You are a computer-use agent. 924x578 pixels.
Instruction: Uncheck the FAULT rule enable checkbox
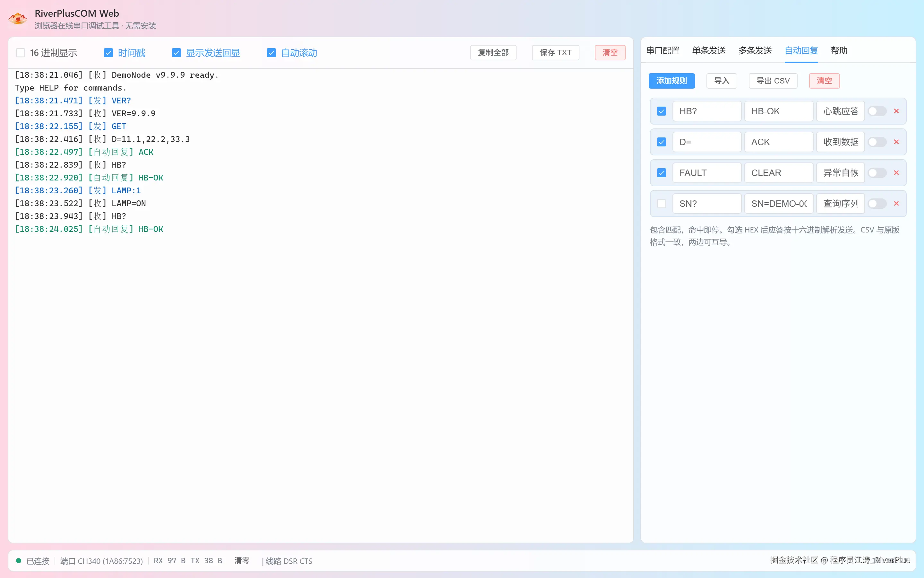pos(662,173)
